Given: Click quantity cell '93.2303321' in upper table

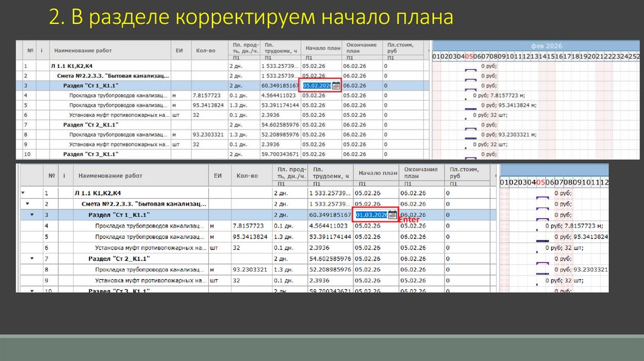Looking at the screenshot, I should click(x=208, y=135).
